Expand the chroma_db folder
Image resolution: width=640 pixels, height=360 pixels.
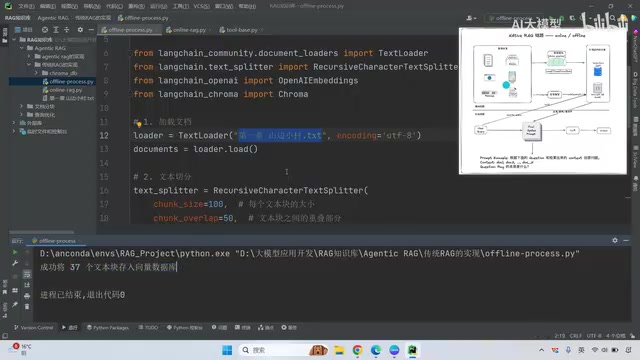36,73
